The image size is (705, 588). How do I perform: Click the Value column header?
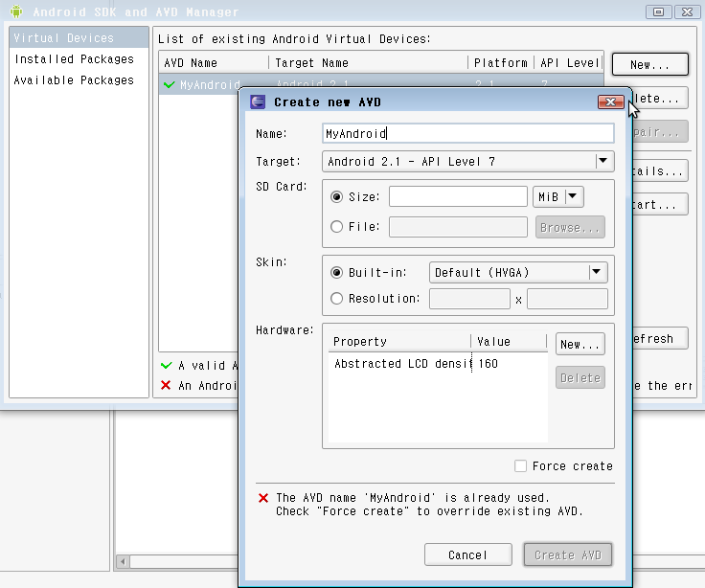(x=509, y=342)
